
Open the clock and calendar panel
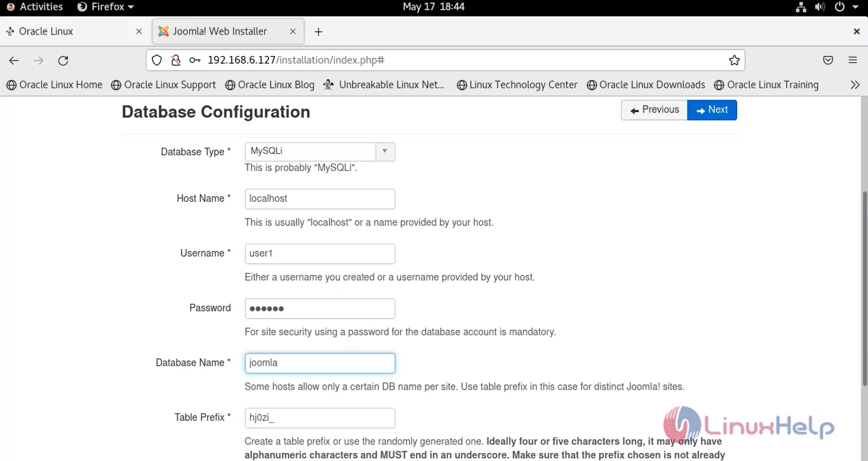434,7
